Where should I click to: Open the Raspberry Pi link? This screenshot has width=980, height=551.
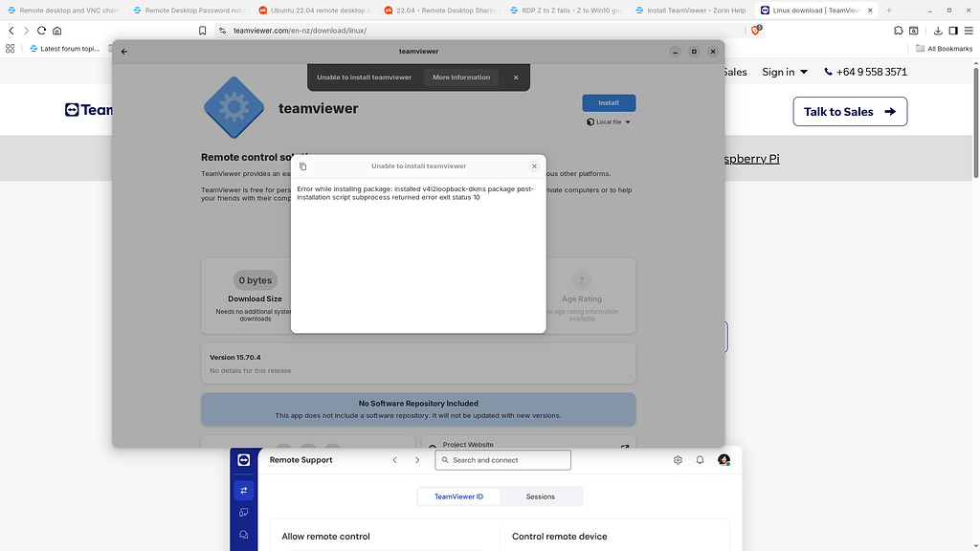(750, 158)
